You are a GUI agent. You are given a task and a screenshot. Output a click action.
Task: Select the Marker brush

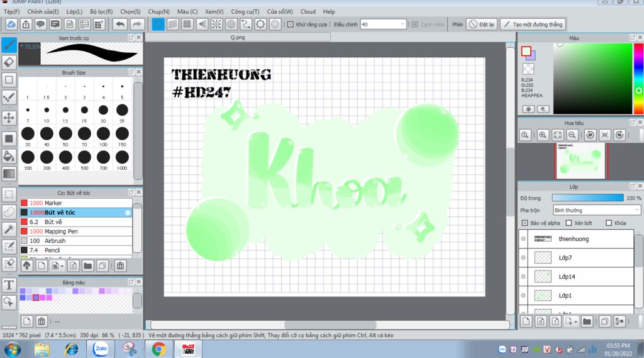tap(76, 203)
